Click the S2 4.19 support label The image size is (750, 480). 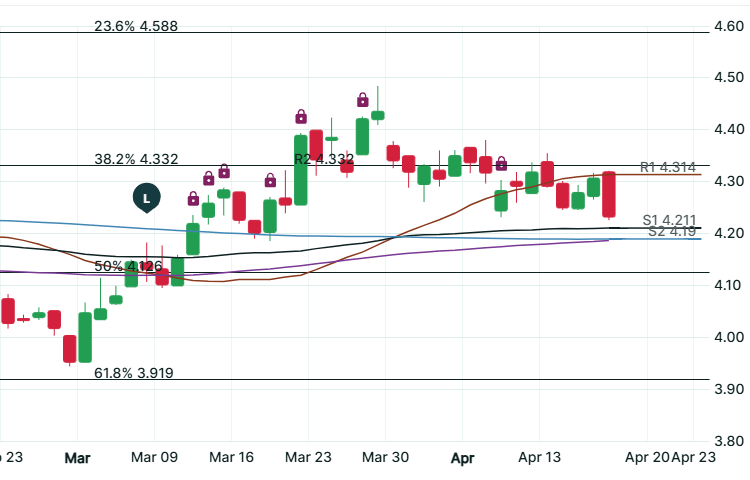coord(672,231)
